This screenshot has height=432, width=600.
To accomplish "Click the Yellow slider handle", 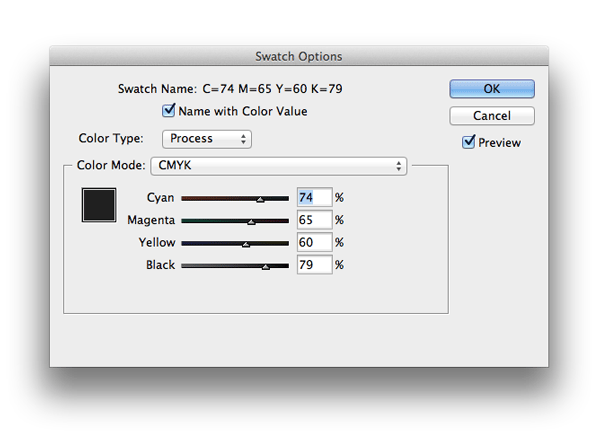I will click(x=246, y=243).
